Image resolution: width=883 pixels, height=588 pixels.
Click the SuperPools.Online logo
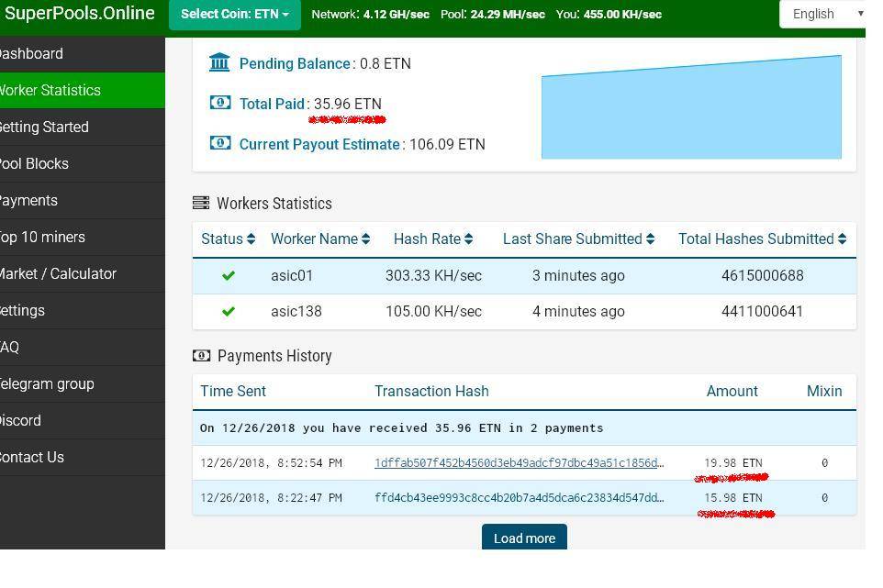click(80, 14)
